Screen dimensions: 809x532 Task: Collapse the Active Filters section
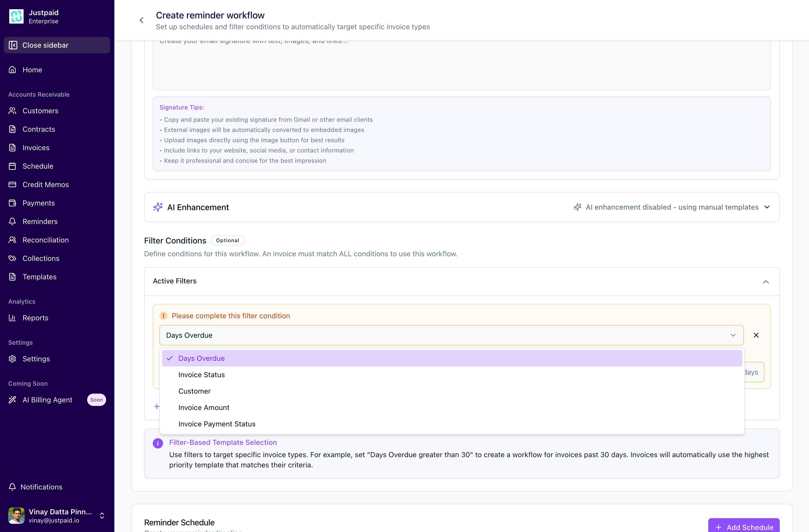[x=766, y=281]
